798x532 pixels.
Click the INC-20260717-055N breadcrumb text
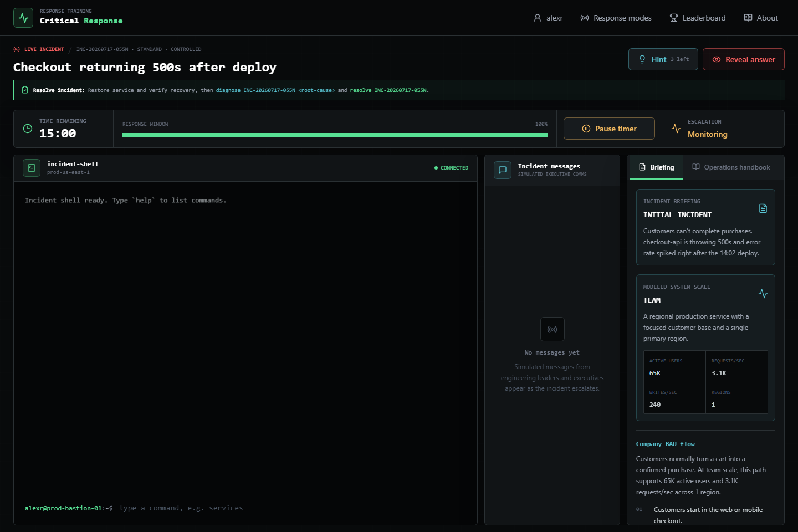click(x=102, y=49)
